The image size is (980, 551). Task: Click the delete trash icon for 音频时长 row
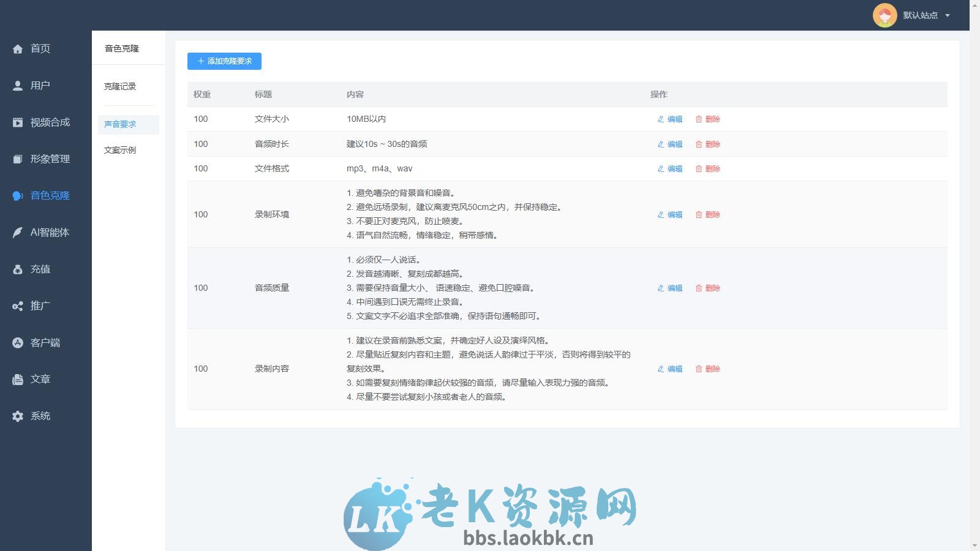coord(699,144)
